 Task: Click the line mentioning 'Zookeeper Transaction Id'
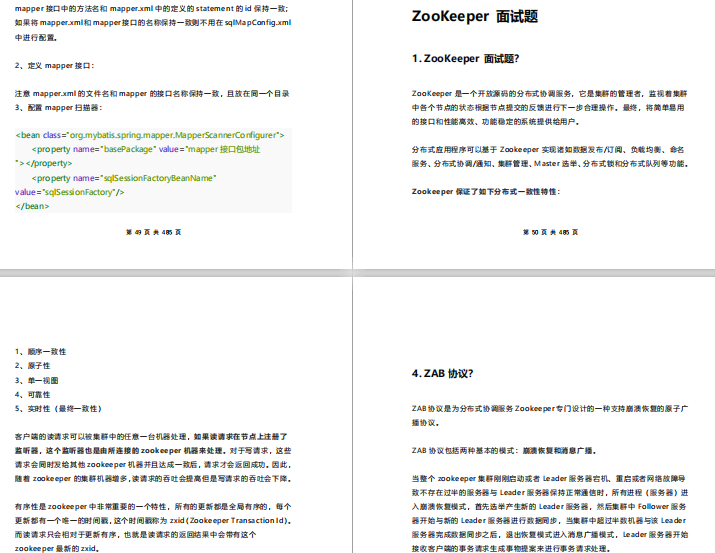pos(153,521)
